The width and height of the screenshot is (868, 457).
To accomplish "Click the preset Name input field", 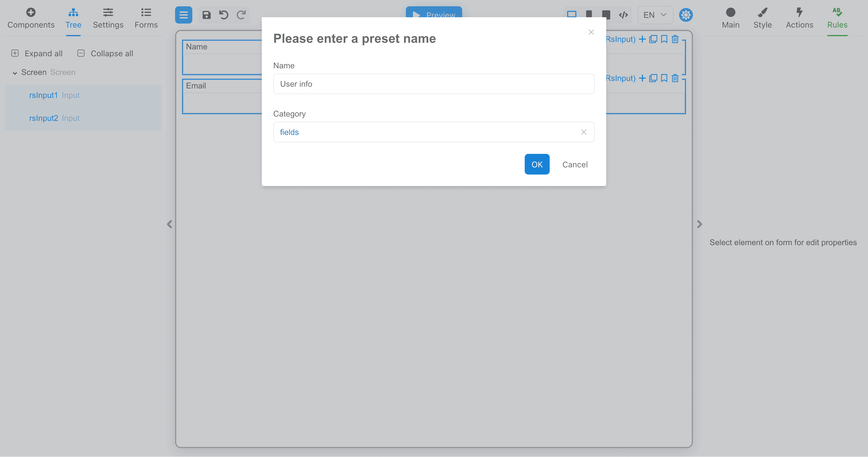I will point(433,84).
